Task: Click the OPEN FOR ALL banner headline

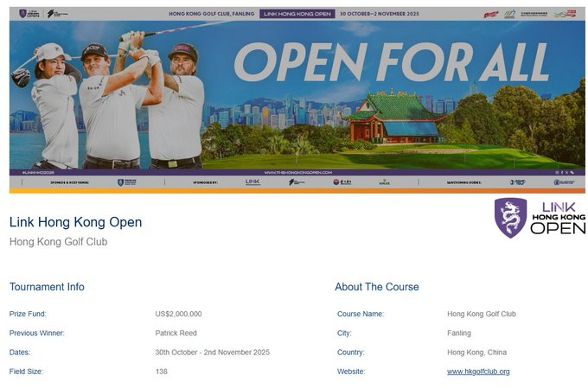Action: 392,62
